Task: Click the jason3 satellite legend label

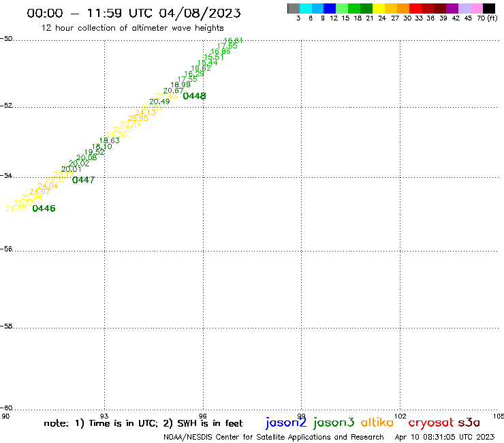Action: [334, 423]
